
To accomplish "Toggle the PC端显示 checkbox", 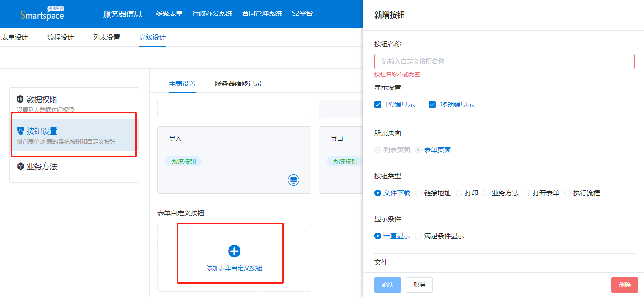I will pos(378,105).
